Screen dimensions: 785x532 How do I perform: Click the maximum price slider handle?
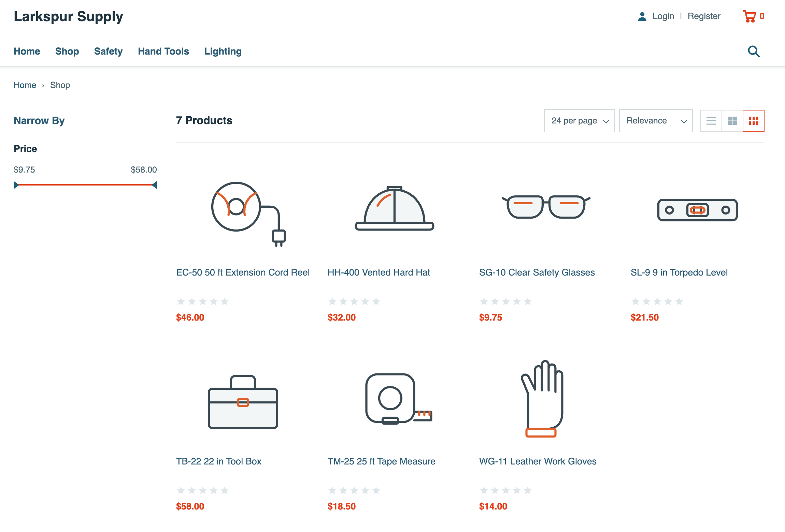[x=155, y=185]
